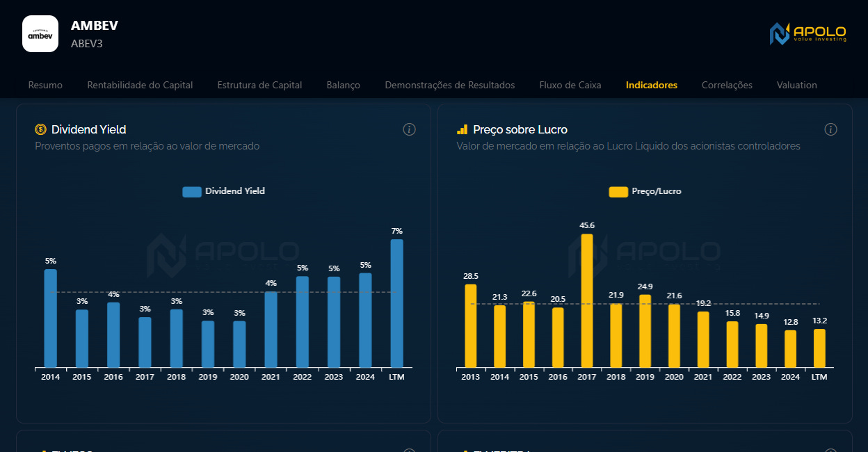Go to Estrutura de Capital tab
Viewport: 868px width, 452px height.
coord(259,85)
